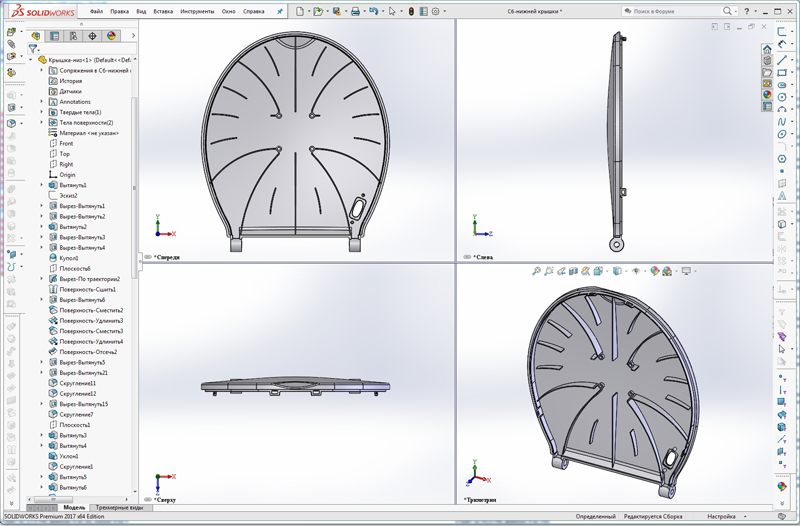Open the Design Library task pane tab
Image resolution: width=800 pixels, height=526 pixels.
[767, 61]
